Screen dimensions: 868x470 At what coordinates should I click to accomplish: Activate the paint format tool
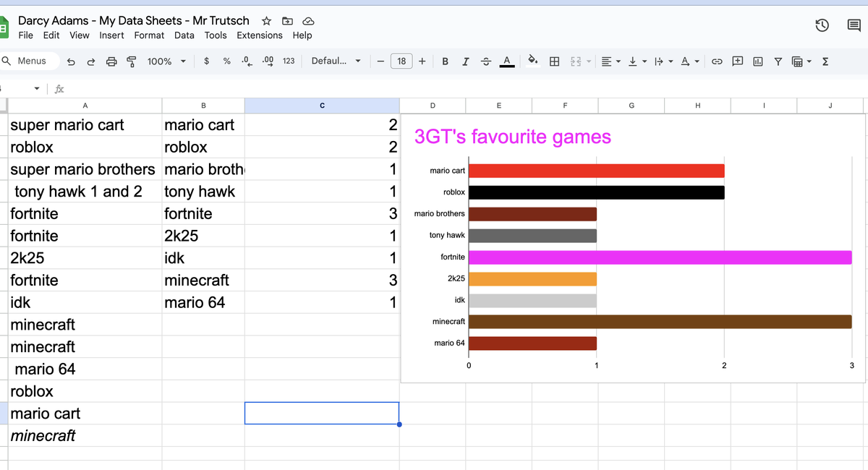point(132,61)
